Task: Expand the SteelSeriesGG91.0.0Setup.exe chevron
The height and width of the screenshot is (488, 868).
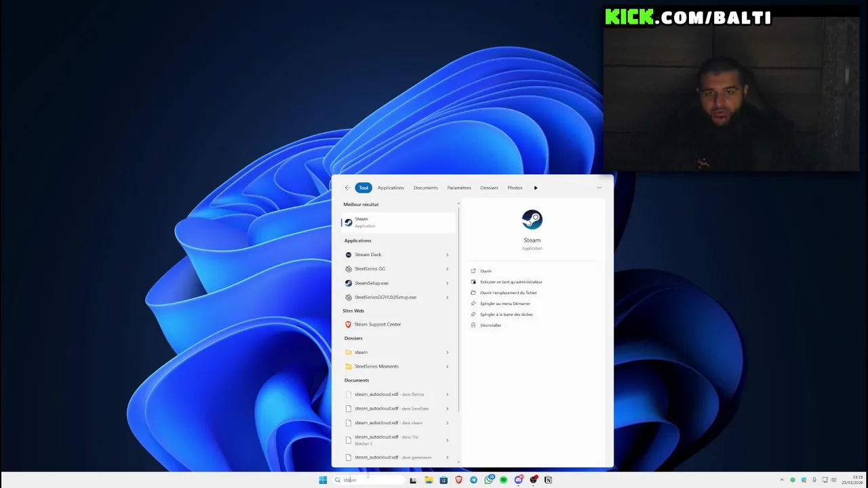Action: coord(447,298)
